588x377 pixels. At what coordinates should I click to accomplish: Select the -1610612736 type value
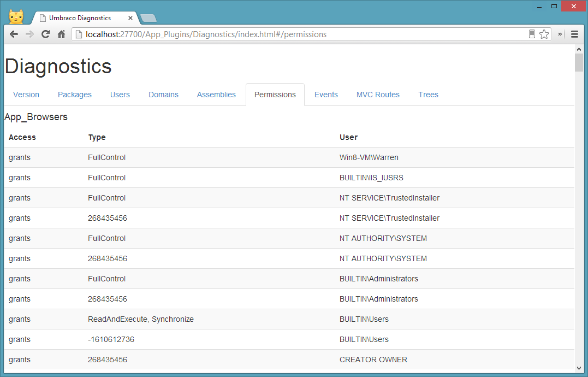click(111, 339)
